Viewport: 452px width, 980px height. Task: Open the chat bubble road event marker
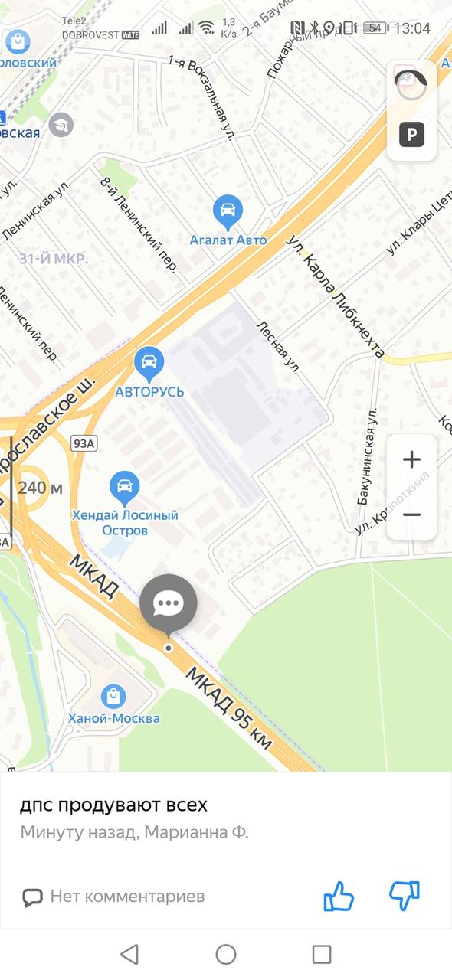point(168,605)
